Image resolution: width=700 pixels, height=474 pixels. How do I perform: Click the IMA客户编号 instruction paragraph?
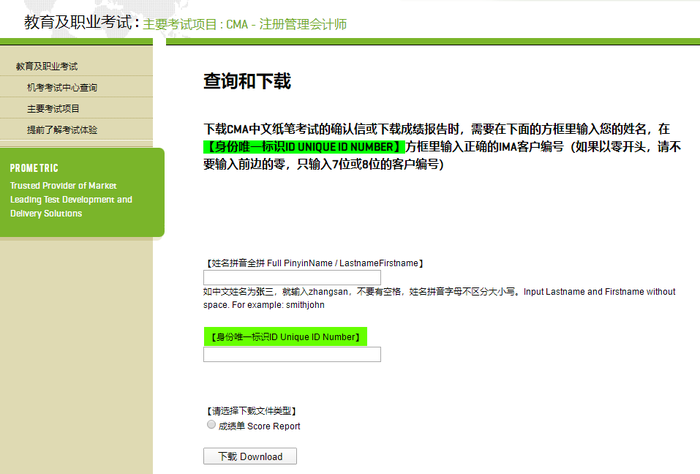pos(440,146)
